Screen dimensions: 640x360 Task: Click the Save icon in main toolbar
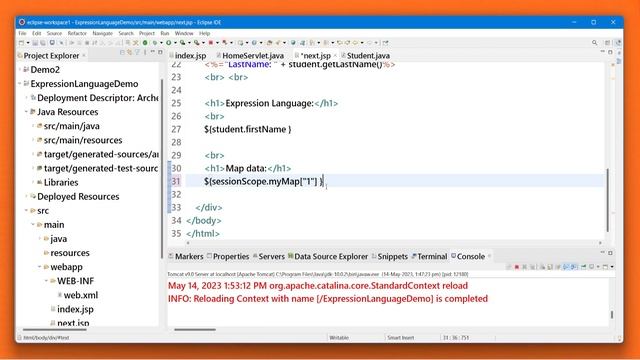pyautogui.click(x=35, y=42)
